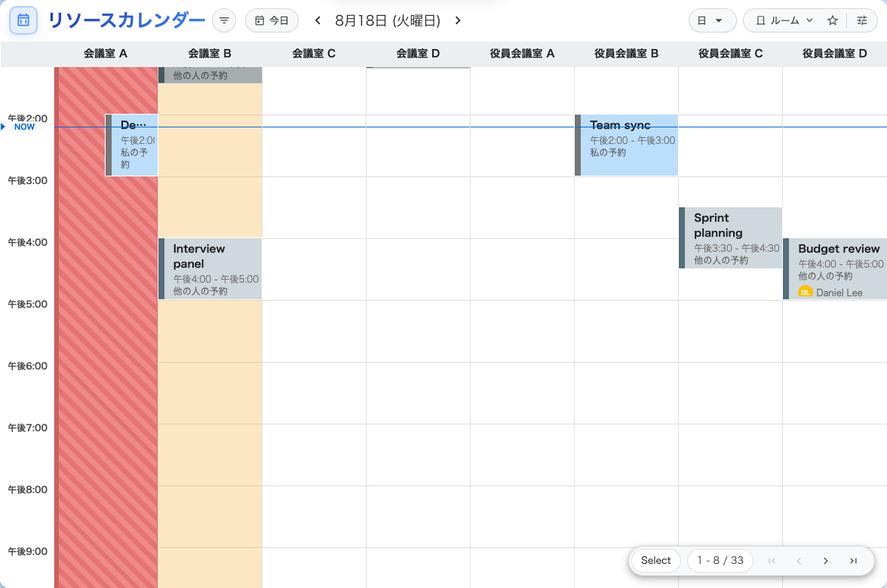Click the Select button in the pager
The image size is (887, 588).
click(655, 560)
